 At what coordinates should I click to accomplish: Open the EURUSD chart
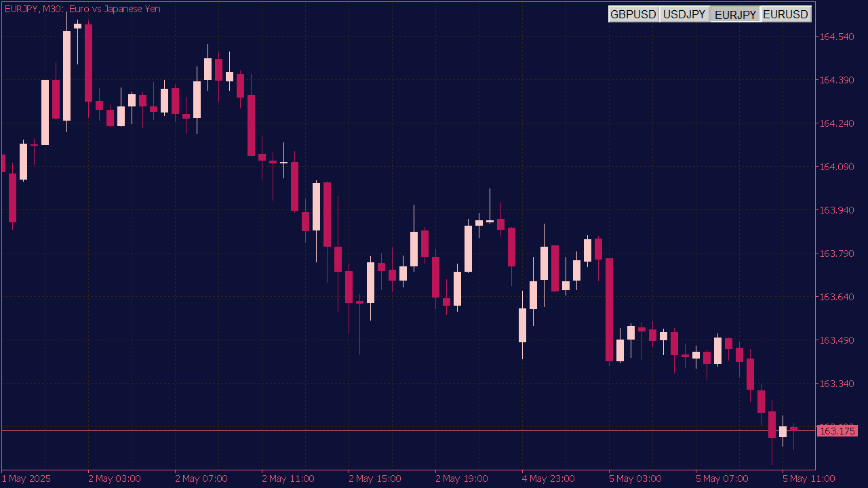pos(785,14)
